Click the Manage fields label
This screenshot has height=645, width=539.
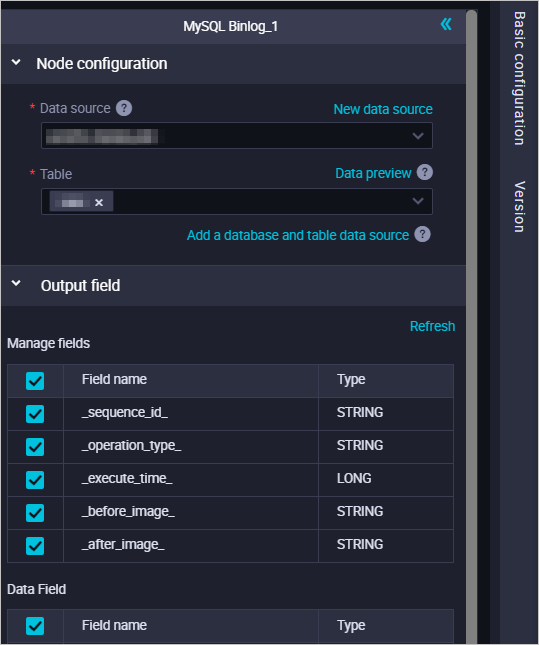coord(49,343)
